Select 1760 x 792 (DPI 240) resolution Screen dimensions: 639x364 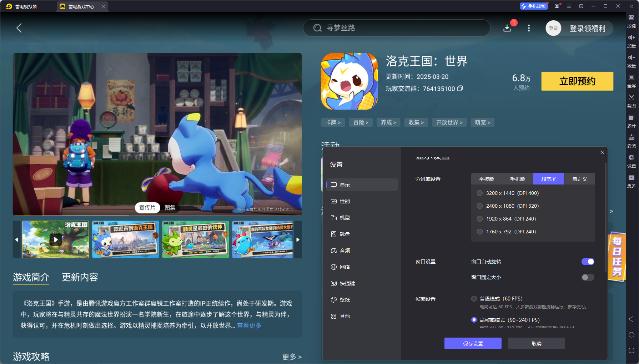coord(480,232)
